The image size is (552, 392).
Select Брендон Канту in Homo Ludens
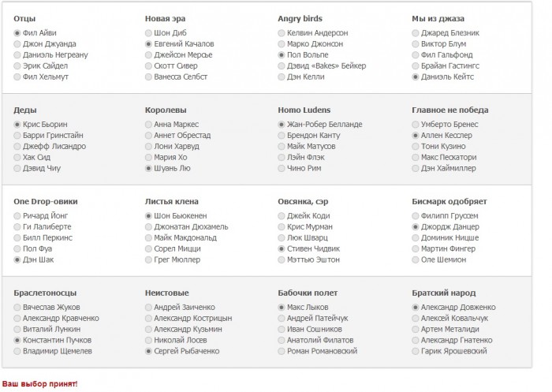coord(282,136)
